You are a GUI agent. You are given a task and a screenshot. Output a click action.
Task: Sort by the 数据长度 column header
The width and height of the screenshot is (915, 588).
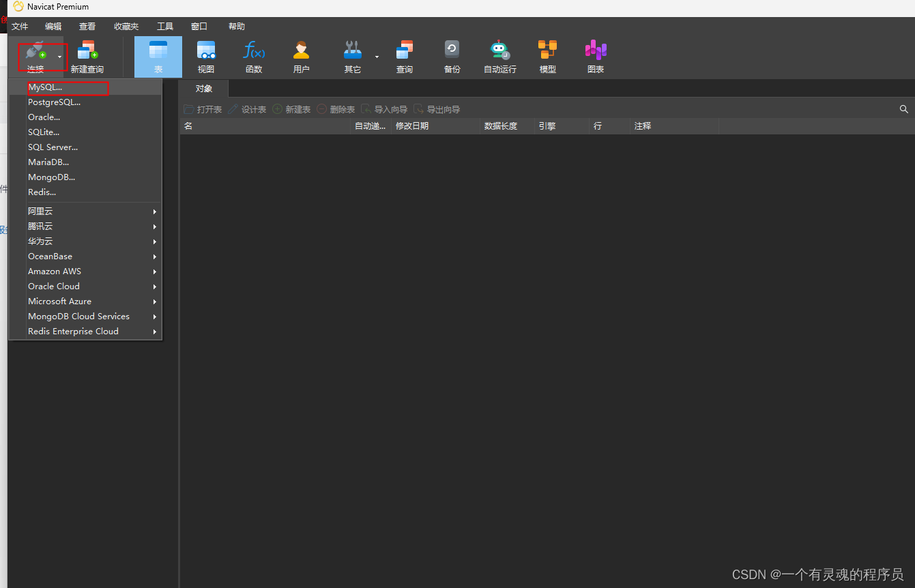pyautogui.click(x=508, y=126)
